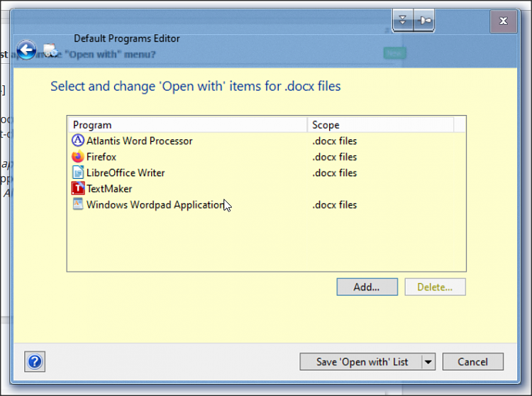The width and height of the screenshot is (532, 396).
Task: Click Save 'Open with' List button
Action: [x=361, y=362]
